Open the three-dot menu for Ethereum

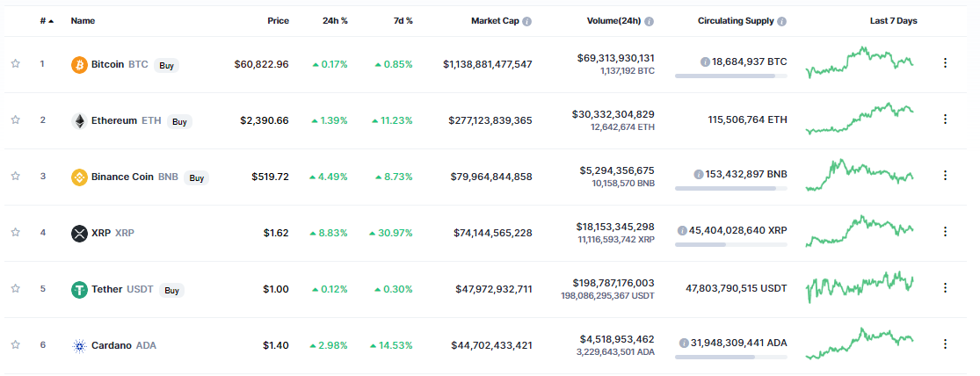[x=945, y=119]
